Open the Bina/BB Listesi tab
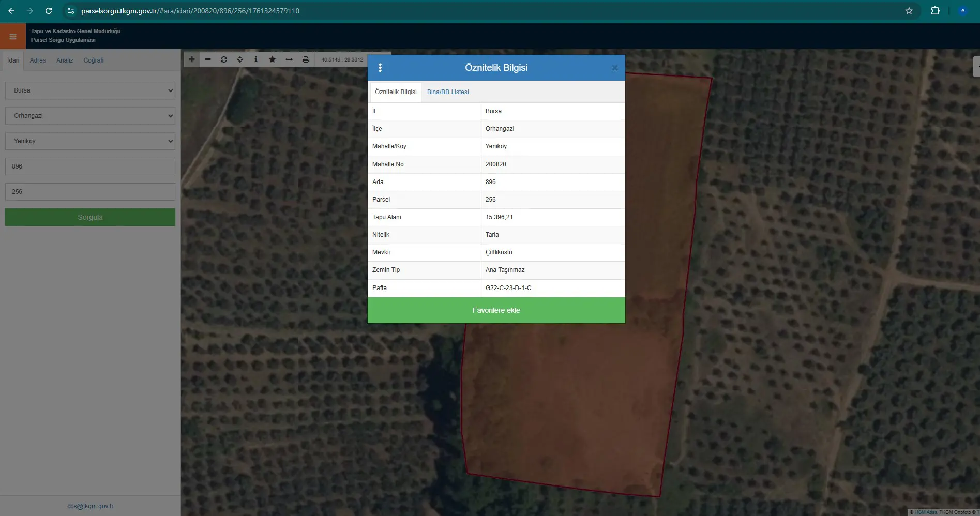Screen dimensions: 980x516 (x=448, y=92)
